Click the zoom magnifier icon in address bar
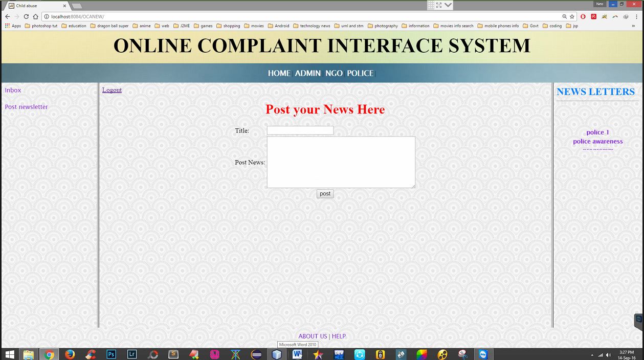 click(x=565, y=16)
